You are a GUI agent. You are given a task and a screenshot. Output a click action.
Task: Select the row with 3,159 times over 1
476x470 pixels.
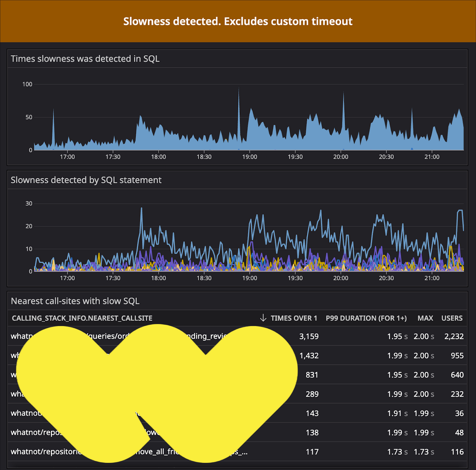[309, 336]
